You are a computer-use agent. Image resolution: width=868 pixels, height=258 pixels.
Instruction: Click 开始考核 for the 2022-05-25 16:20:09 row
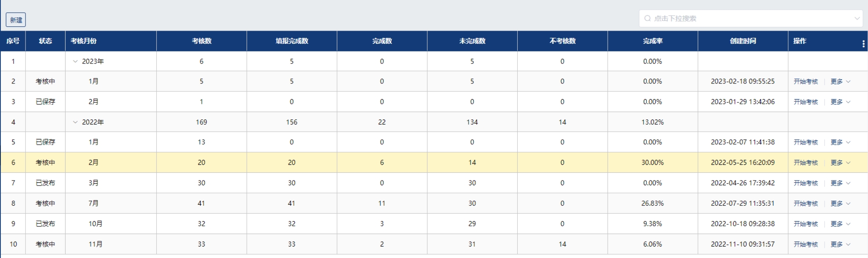pos(805,163)
